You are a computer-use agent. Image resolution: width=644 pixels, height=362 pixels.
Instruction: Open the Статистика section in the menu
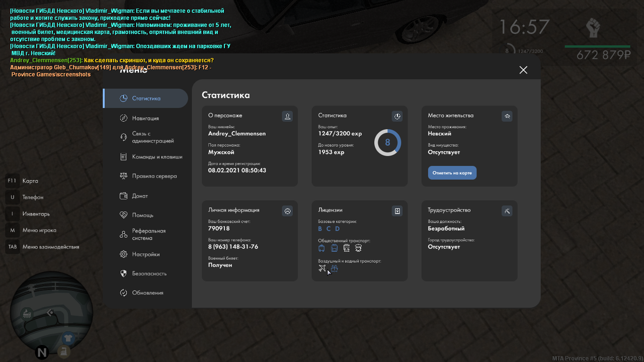[x=145, y=98]
